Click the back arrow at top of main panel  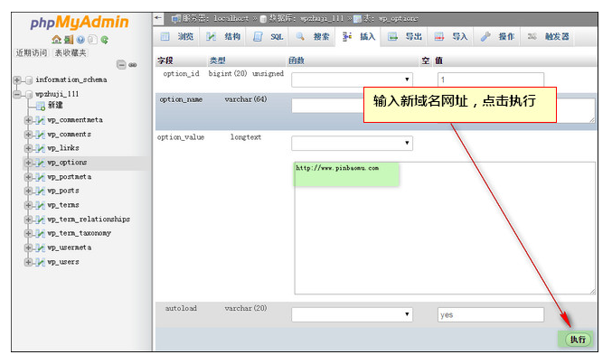[160, 17]
